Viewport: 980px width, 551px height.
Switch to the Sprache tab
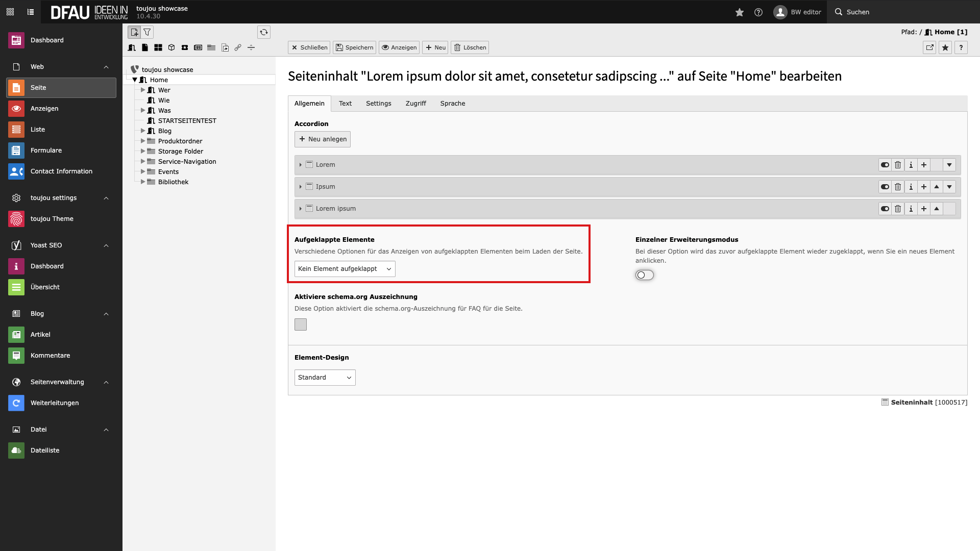point(452,104)
